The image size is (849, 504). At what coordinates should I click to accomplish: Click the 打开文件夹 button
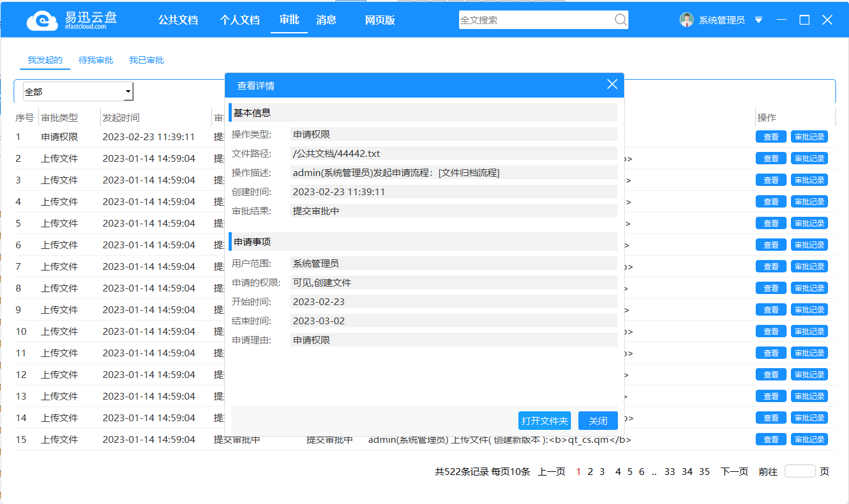click(544, 421)
